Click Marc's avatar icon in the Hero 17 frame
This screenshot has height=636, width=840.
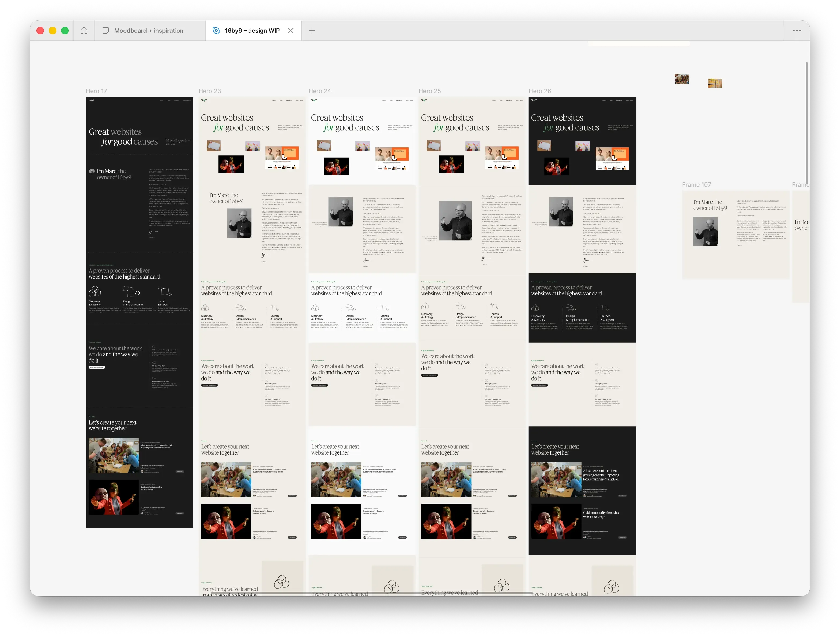[x=92, y=171]
